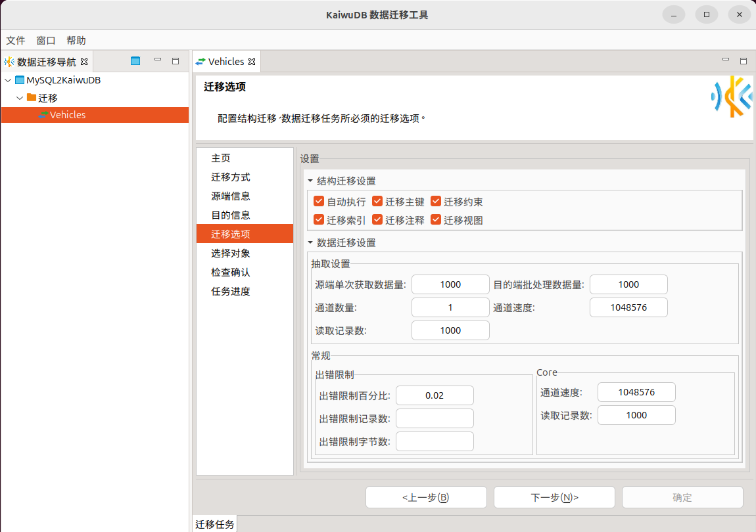Go to the 目的信息 step
Image resolution: width=756 pixels, height=532 pixels.
tap(245, 215)
